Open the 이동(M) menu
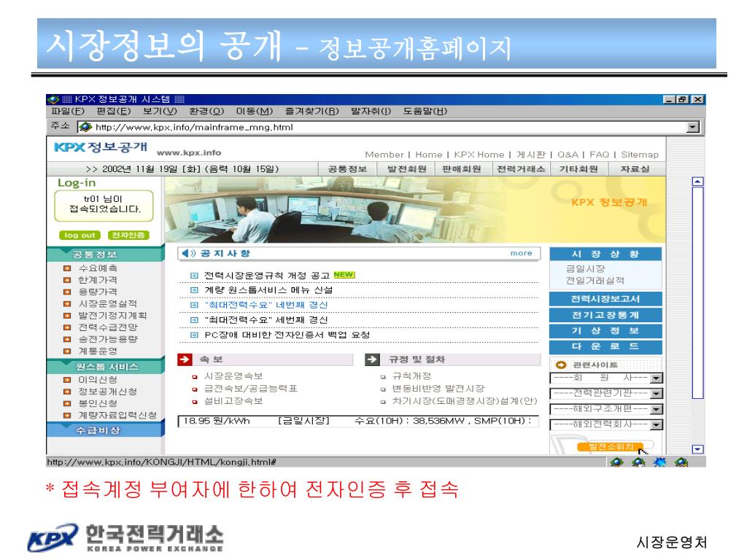The height and width of the screenshot is (560, 747). point(255,111)
